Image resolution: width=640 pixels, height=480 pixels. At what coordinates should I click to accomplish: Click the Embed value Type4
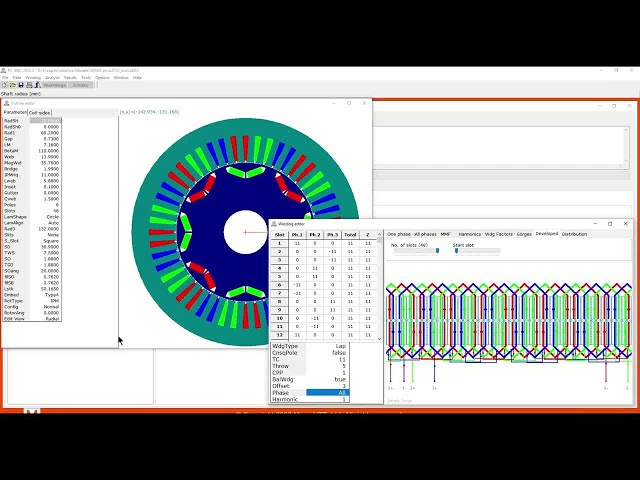45,295
